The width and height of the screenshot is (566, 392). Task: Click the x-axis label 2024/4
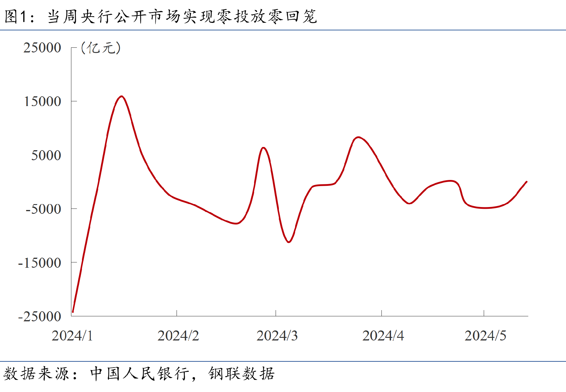click(x=383, y=336)
